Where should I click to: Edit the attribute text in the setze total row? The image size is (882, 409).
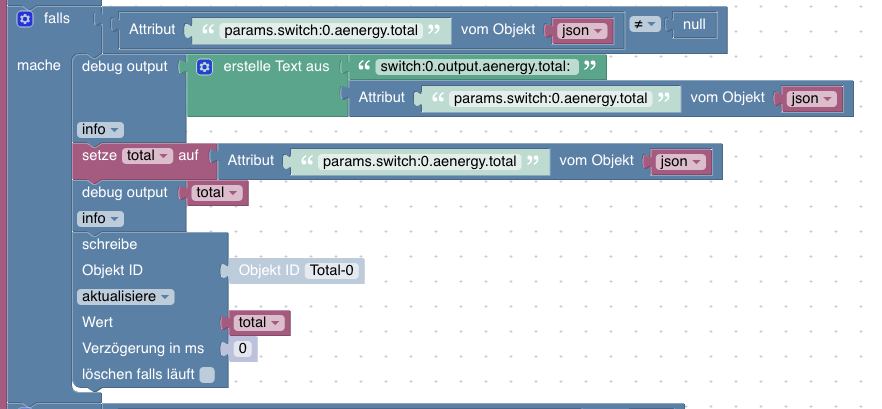(420, 162)
